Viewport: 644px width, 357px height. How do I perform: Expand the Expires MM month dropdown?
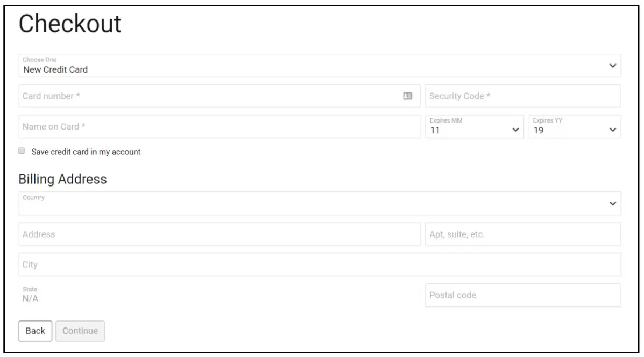(x=474, y=127)
